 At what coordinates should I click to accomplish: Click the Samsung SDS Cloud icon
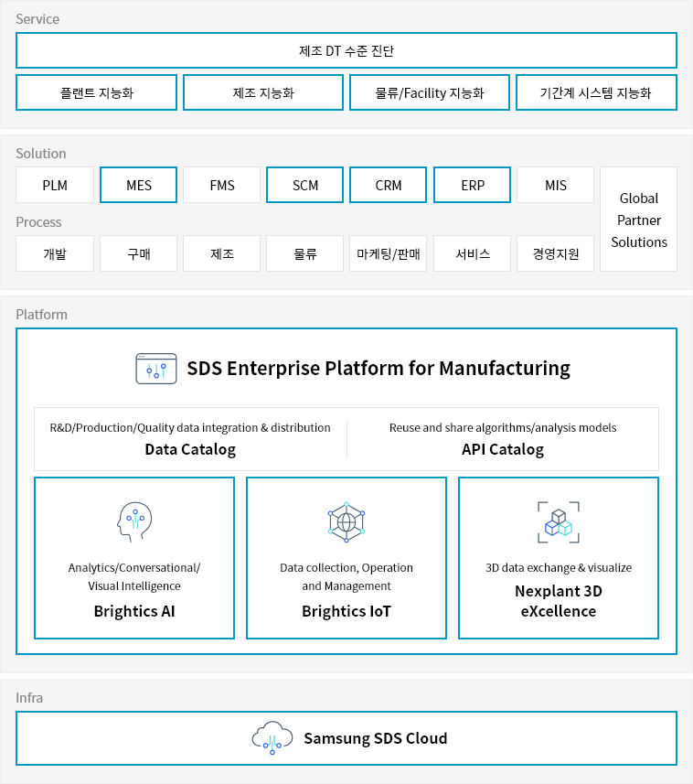tap(272, 738)
